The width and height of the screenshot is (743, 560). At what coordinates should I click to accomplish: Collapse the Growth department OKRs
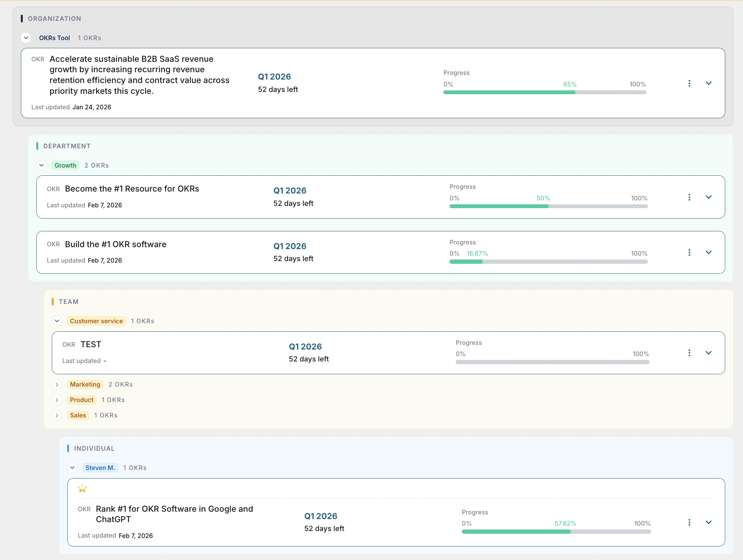pyautogui.click(x=41, y=165)
